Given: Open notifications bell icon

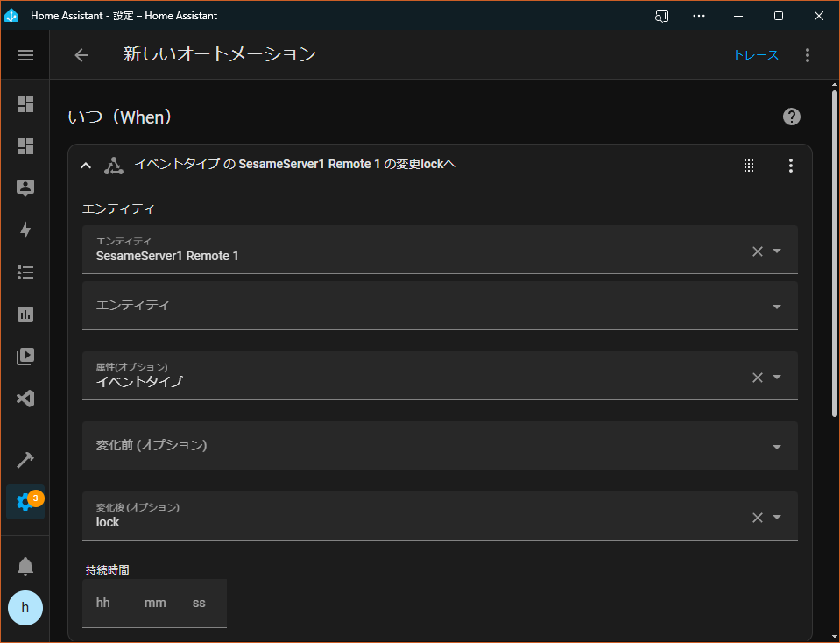Looking at the screenshot, I should [x=25, y=566].
